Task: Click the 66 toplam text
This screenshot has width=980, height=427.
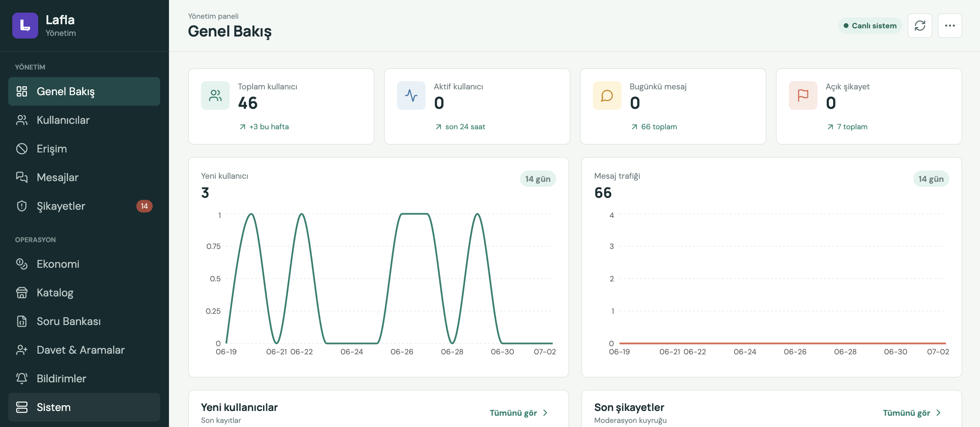Action: 659,127
